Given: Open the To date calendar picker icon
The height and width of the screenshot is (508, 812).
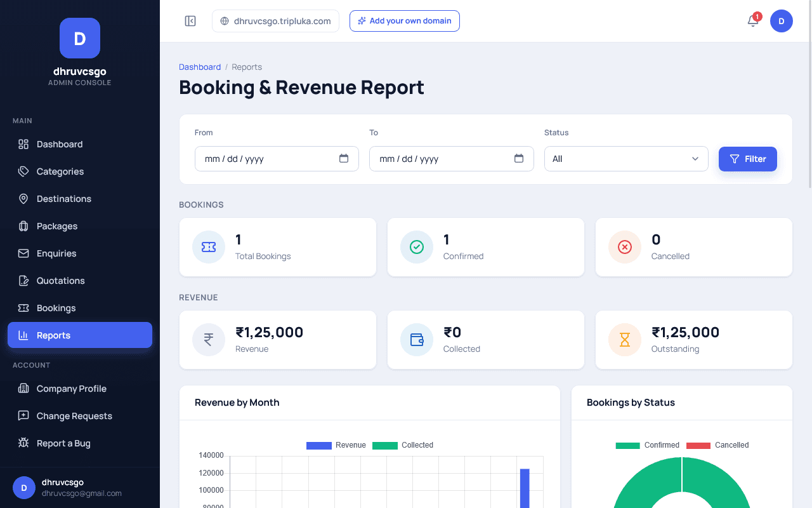Looking at the screenshot, I should (519, 159).
